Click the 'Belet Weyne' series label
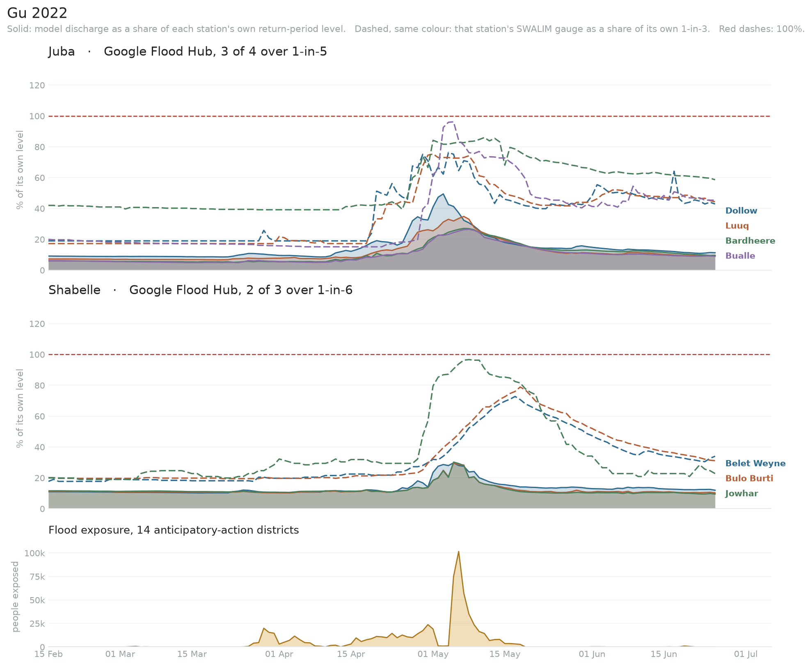This screenshot has width=812, height=666. tap(755, 463)
